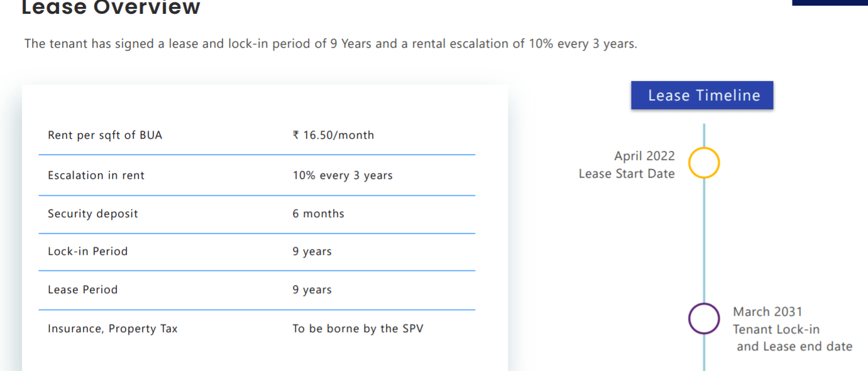Click the 6 months deposit value
868x371 pixels.
(x=318, y=214)
